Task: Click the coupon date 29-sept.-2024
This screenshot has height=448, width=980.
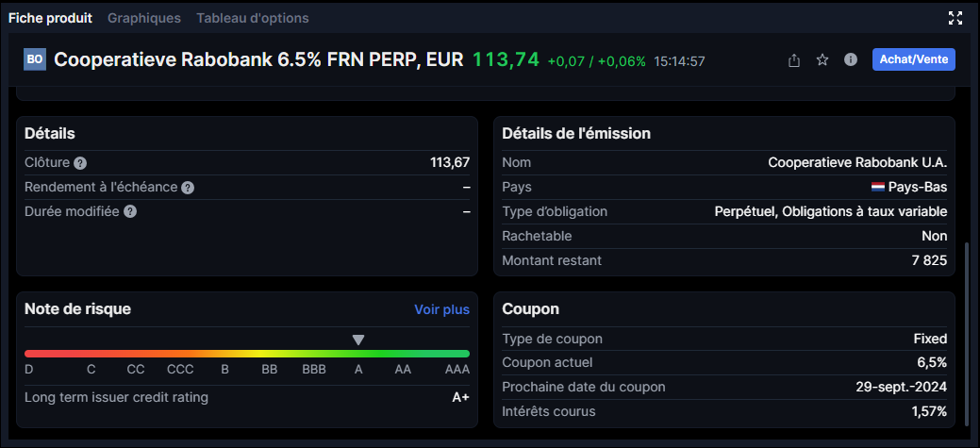Action: (902, 387)
